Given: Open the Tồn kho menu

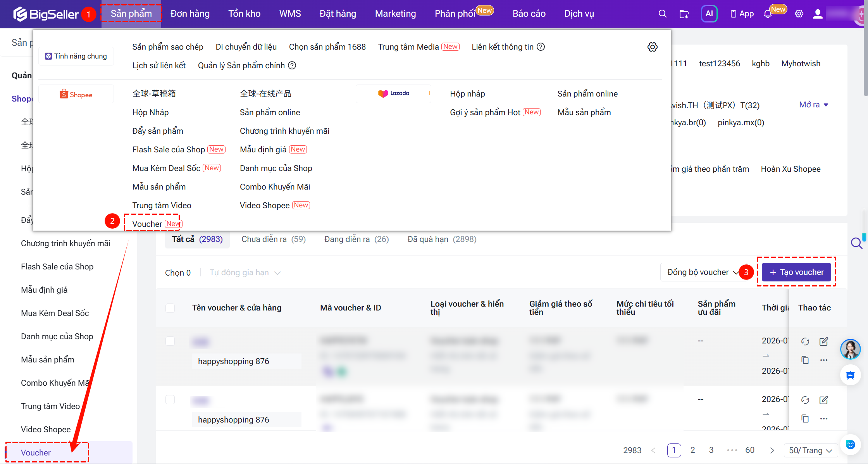Looking at the screenshot, I should click(x=245, y=14).
